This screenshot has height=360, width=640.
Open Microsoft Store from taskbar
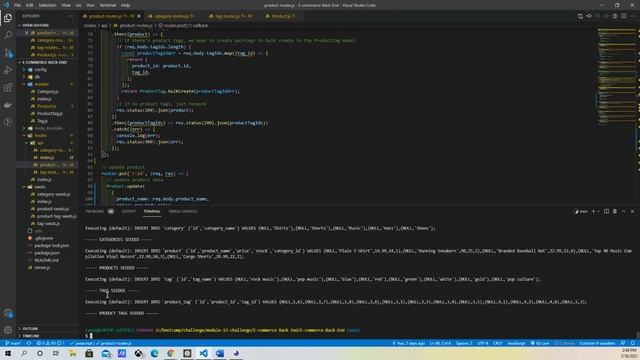click(x=89, y=353)
